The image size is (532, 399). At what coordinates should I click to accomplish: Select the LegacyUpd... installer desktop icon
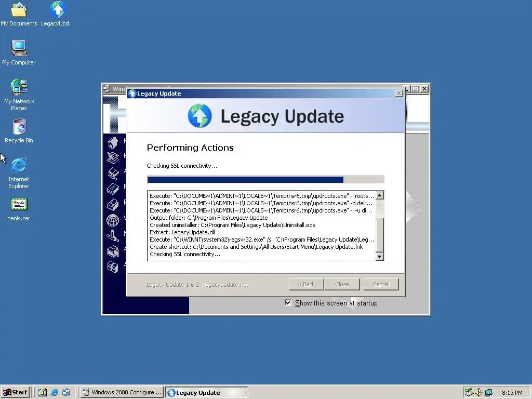click(x=58, y=14)
